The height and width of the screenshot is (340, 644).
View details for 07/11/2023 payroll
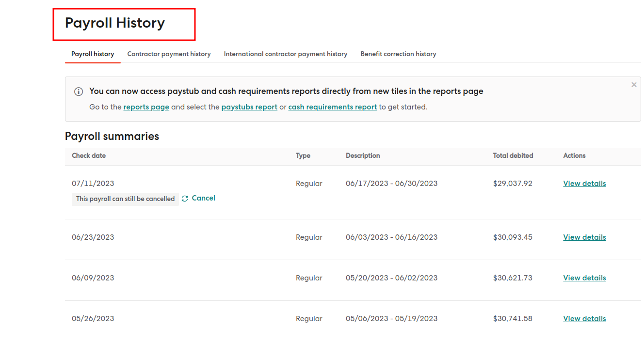click(x=584, y=184)
